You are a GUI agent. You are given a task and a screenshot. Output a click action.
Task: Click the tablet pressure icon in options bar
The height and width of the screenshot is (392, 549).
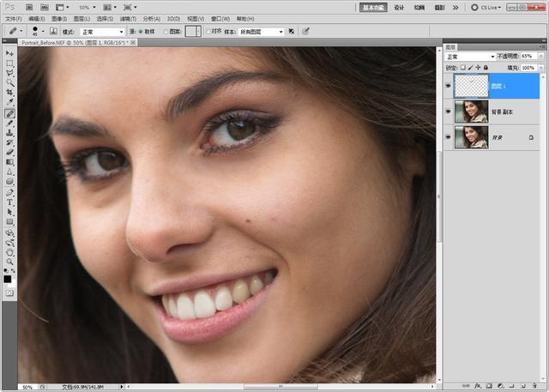coord(305,31)
